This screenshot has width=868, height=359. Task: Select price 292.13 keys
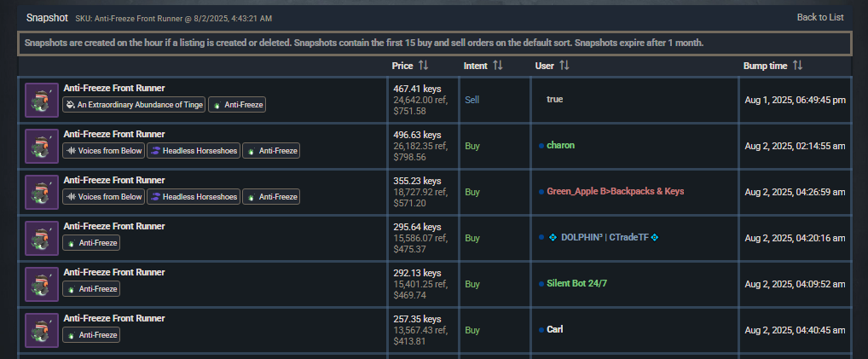(x=418, y=272)
